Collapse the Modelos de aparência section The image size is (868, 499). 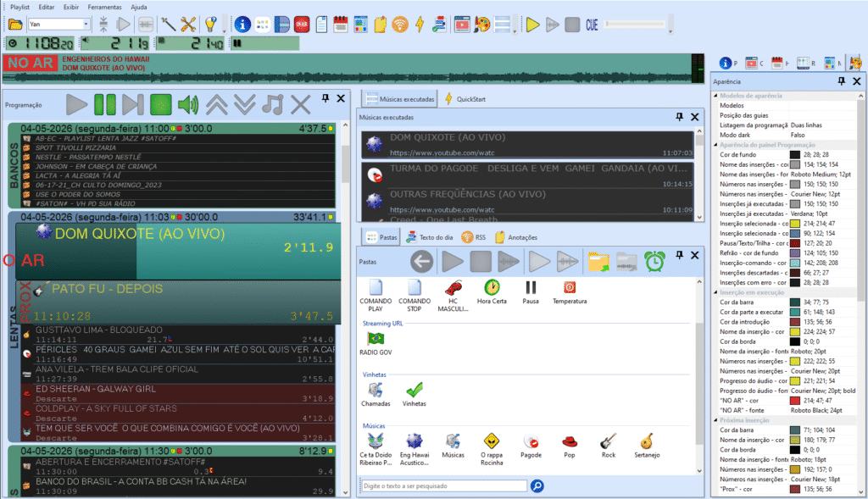click(715, 96)
